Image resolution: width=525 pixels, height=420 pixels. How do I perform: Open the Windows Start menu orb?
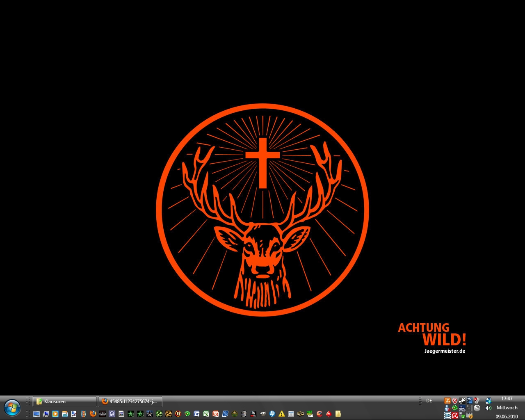point(12,407)
